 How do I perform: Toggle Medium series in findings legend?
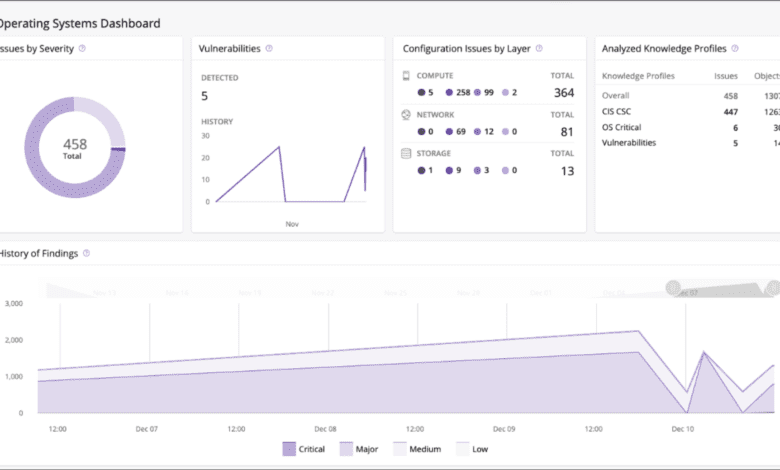(x=417, y=449)
